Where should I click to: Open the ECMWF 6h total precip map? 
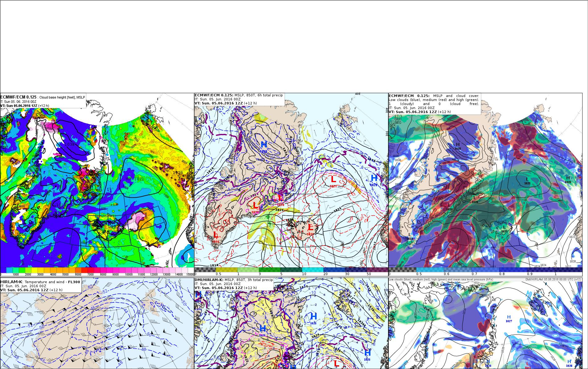[291, 185]
